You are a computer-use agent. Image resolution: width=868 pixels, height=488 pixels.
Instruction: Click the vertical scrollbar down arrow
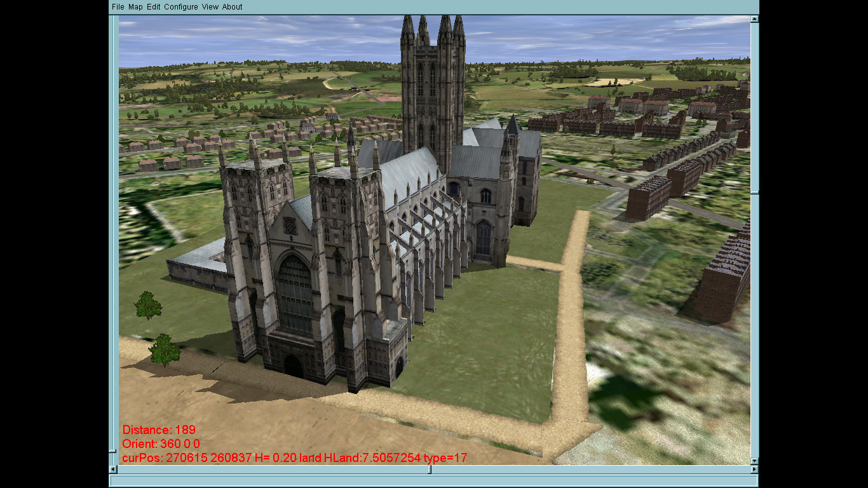755,461
